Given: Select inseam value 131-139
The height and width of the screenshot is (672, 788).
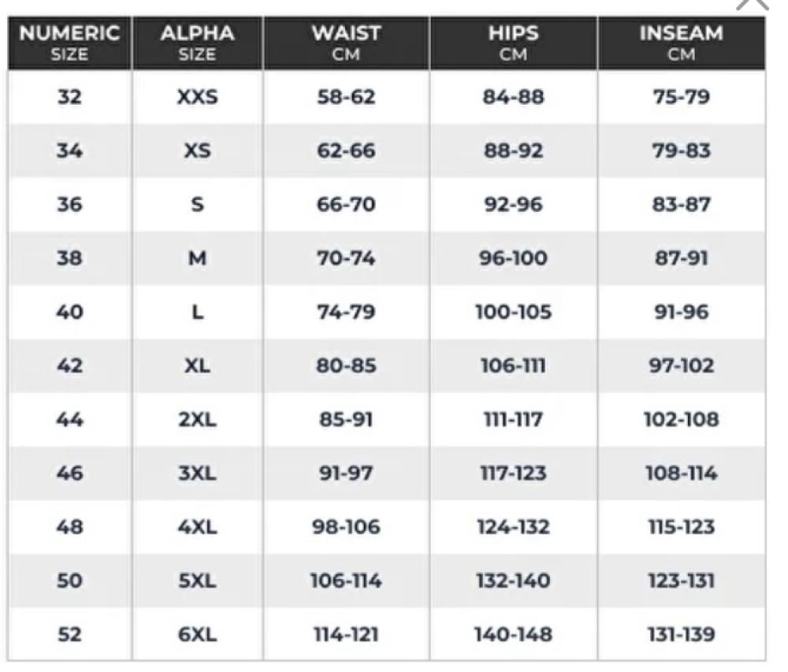Looking at the screenshot, I should click(x=681, y=634).
